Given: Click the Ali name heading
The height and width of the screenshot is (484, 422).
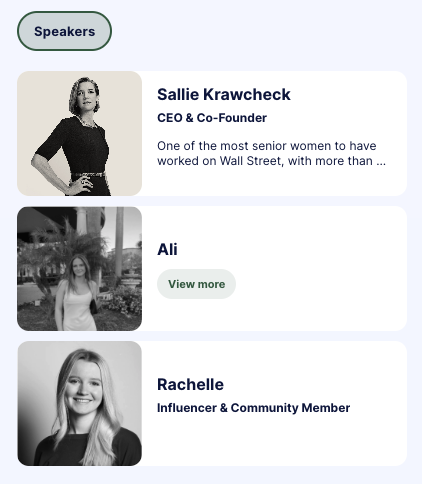Looking at the screenshot, I should (x=167, y=249).
